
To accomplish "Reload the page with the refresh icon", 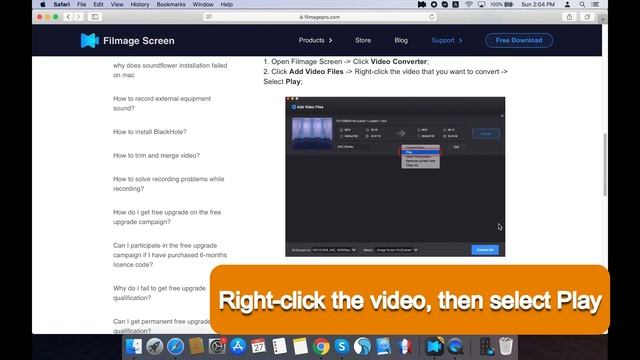I will click(431, 17).
